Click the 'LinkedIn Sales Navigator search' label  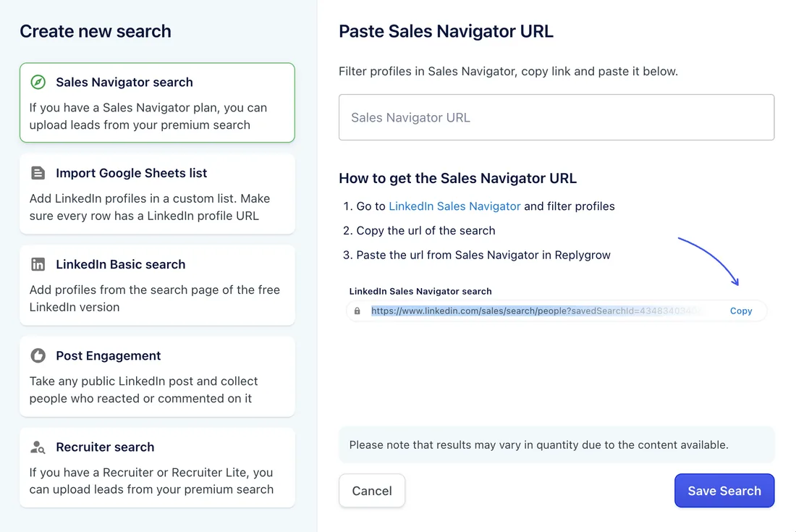pyautogui.click(x=420, y=292)
